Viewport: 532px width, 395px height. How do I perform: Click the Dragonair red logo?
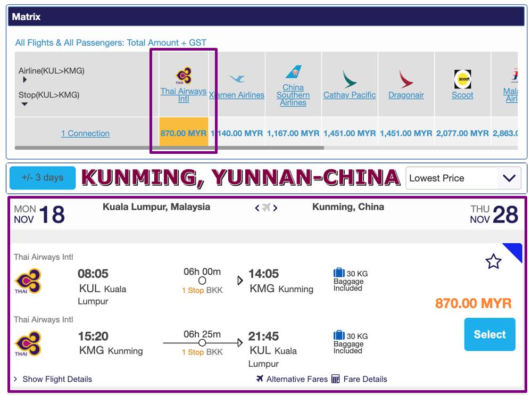point(406,79)
